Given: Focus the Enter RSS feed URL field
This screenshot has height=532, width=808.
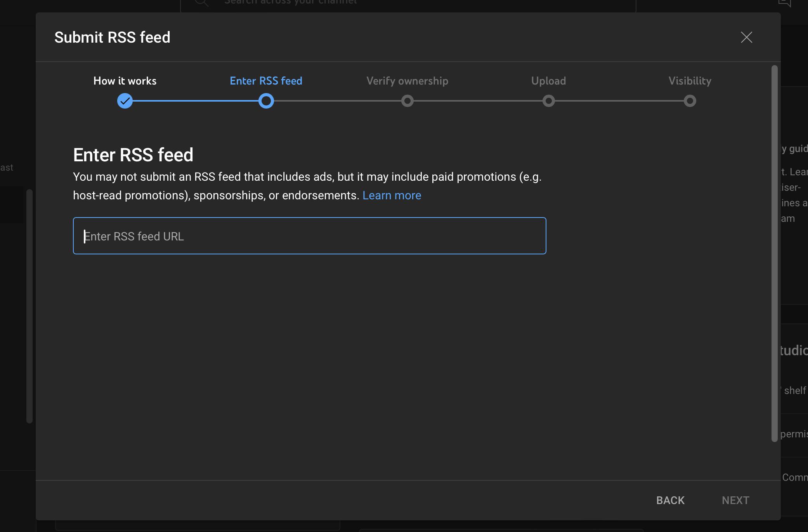Looking at the screenshot, I should pyautogui.click(x=309, y=236).
